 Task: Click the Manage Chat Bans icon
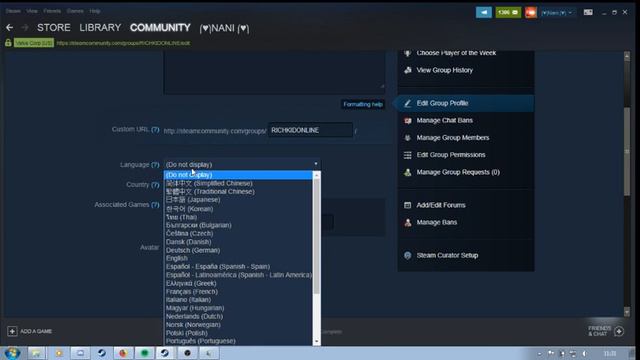coord(407,120)
